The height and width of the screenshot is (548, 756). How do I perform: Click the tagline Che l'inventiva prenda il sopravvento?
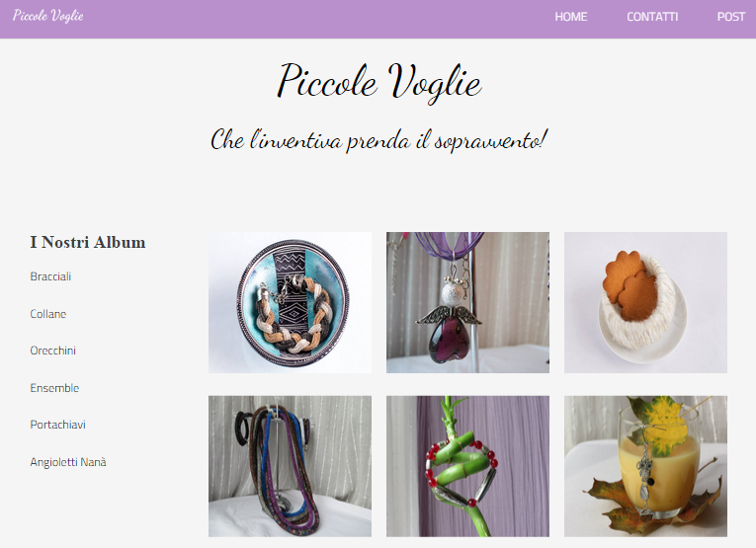click(x=378, y=140)
